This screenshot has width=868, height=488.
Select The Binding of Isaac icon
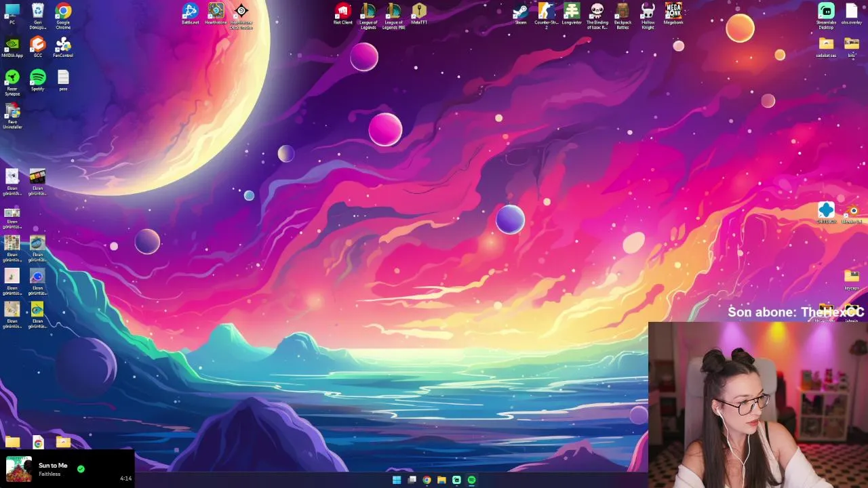597,16
